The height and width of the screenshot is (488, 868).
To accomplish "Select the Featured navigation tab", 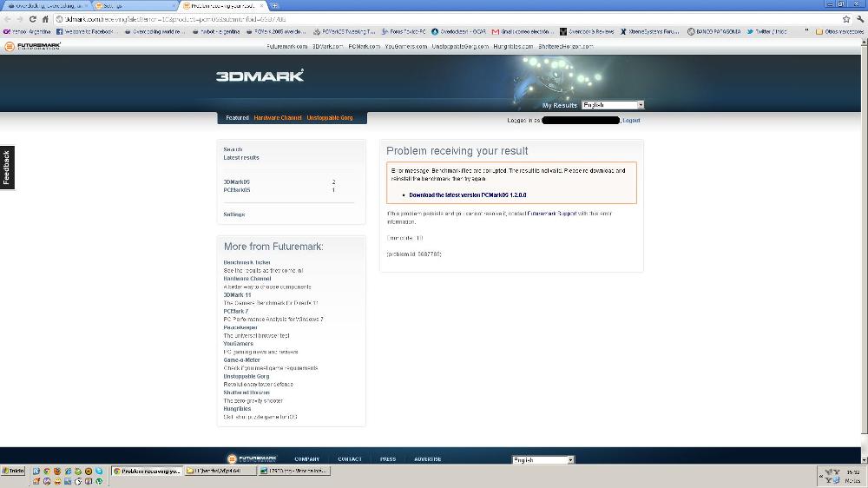I will pos(237,118).
